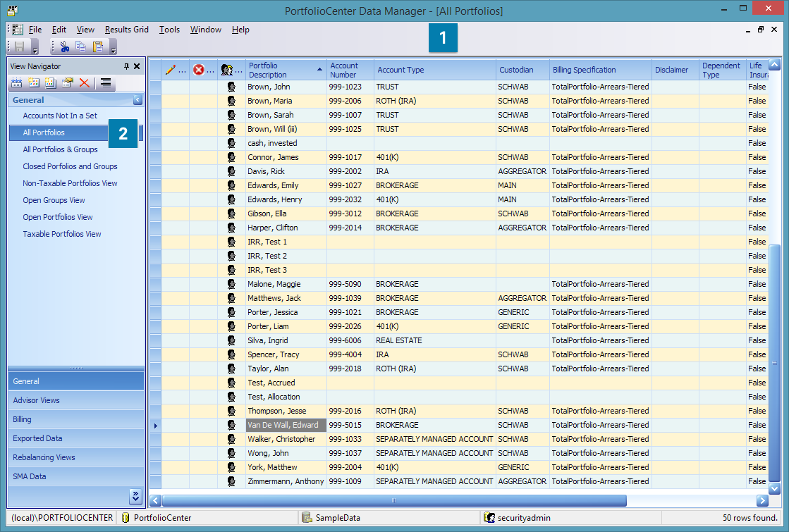Expand the navigation pane configure chevron button
The height and width of the screenshot is (532, 789).
click(x=135, y=496)
